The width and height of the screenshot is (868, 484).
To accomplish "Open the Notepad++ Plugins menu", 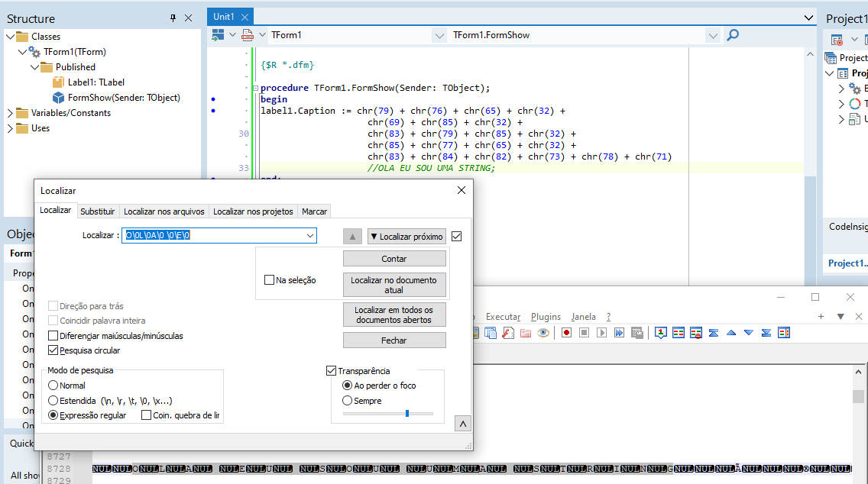I will (x=546, y=316).
